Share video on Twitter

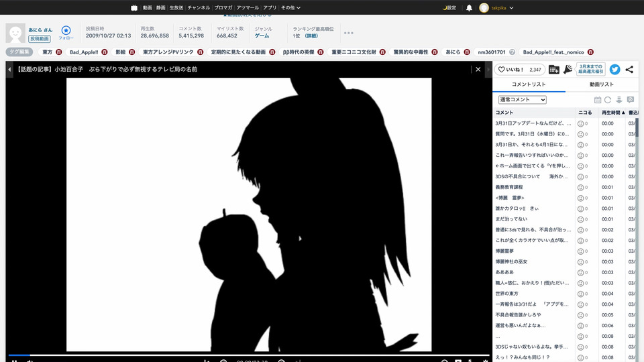pyautogui.click(x=614, y=69)
